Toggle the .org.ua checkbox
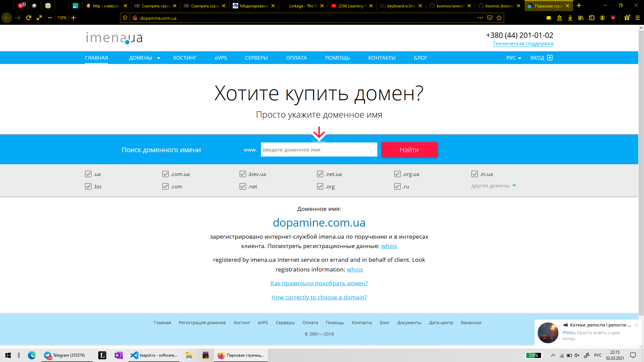Image resolution: width=644 pixels, height=362 pixels. pyautogui.click(x=397, y=174)
